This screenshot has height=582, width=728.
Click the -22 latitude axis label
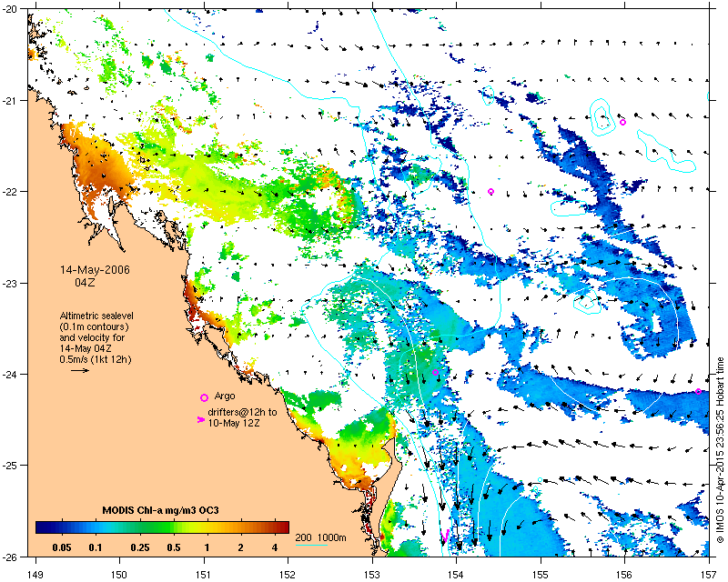coord(9,192)
